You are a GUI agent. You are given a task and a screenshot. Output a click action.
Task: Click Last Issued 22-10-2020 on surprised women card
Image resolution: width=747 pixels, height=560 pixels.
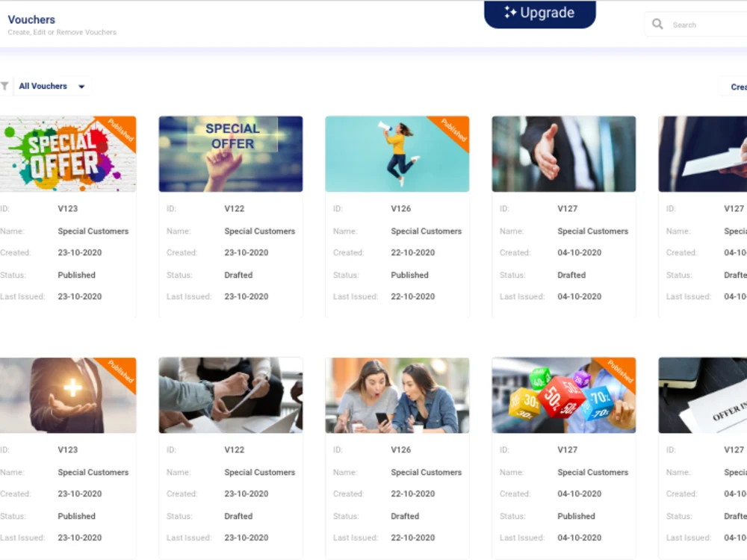coord(412,538)
